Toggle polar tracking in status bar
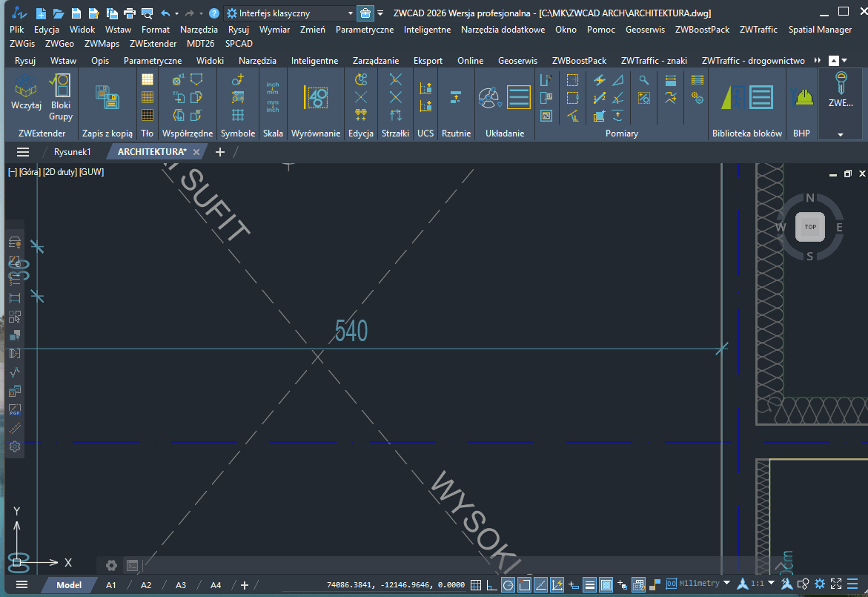This screenshot has width=868, height=597. coord(508,584)
